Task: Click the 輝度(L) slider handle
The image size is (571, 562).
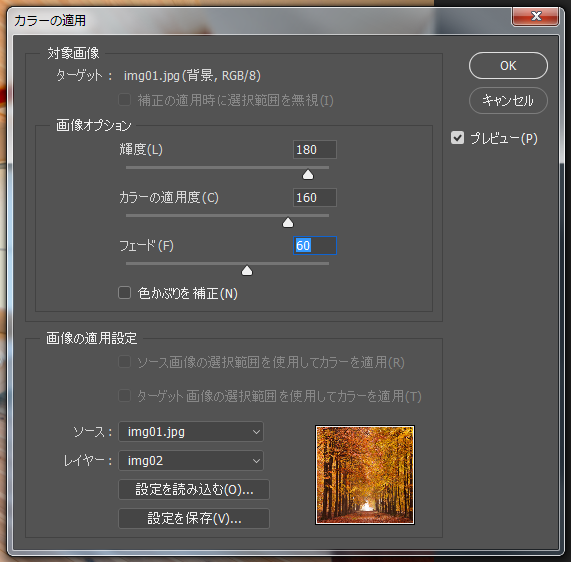Action: coord(308,174)
